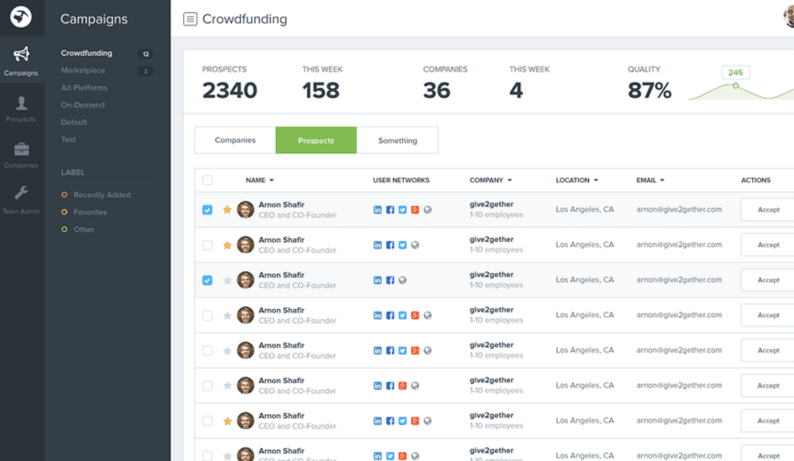Open the Marketplace campaign link

83,71
